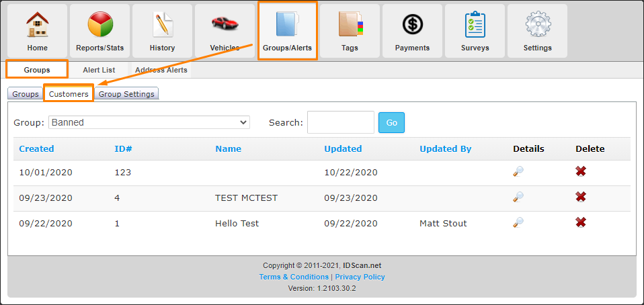Click the Surveys label in top navigation

coord(475,48)
